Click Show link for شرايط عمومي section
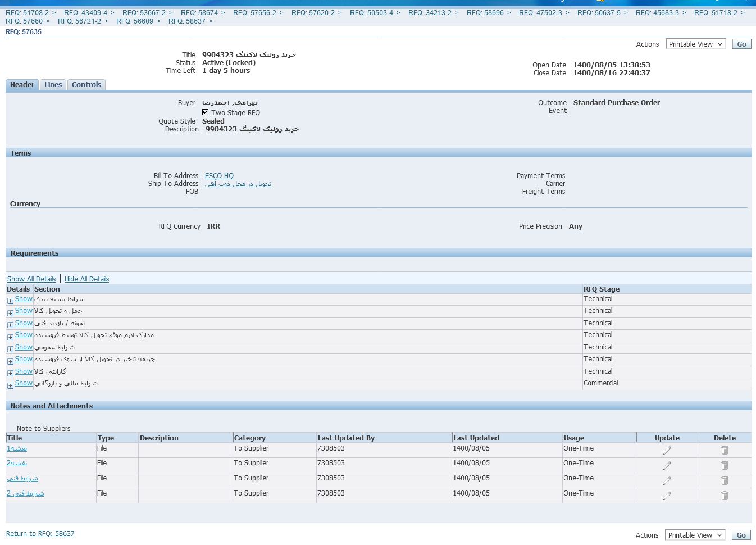The height and width of the screenshot is (545, 756). pyautogui.click(x=24, y=347)
